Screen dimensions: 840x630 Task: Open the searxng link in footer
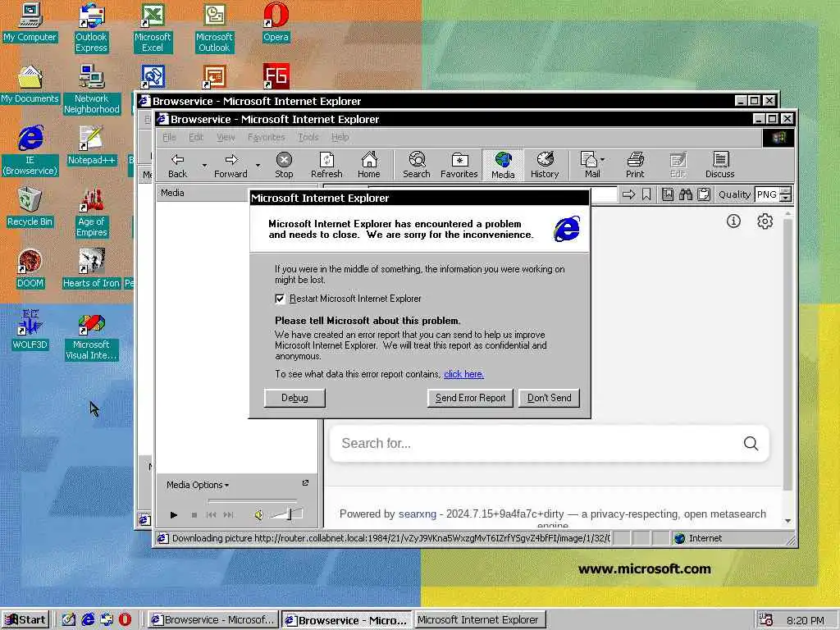(x=418, y=514)
